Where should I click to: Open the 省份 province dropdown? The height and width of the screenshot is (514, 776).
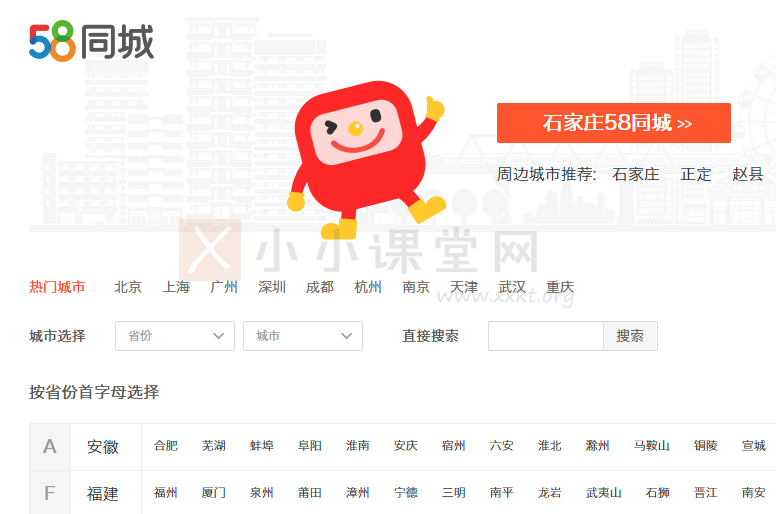pos(175,336)
